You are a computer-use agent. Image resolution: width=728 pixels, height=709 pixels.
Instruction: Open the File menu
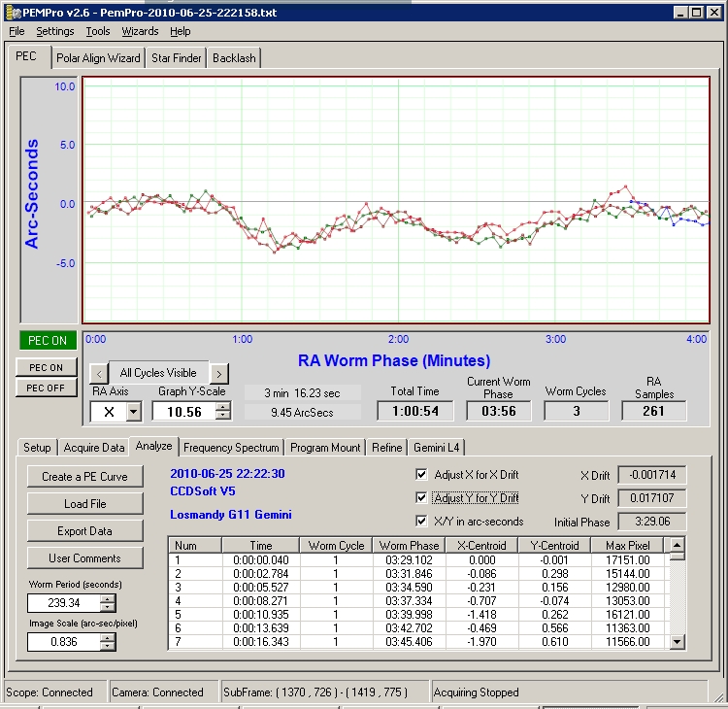point(17,31)
